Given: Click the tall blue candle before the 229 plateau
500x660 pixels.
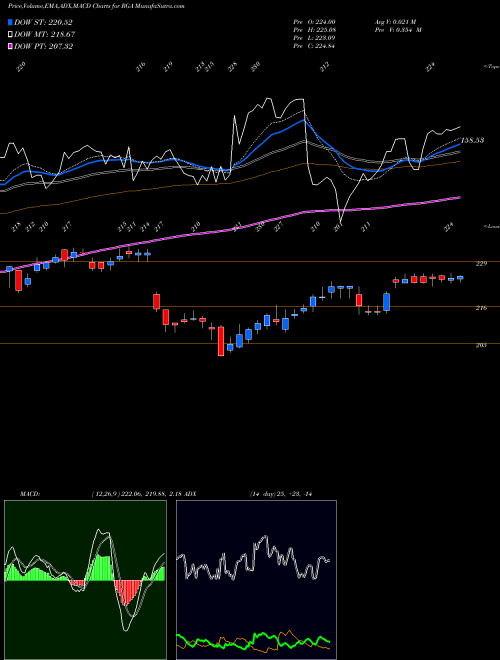Looking at the screenshot, I should point(387,301).
